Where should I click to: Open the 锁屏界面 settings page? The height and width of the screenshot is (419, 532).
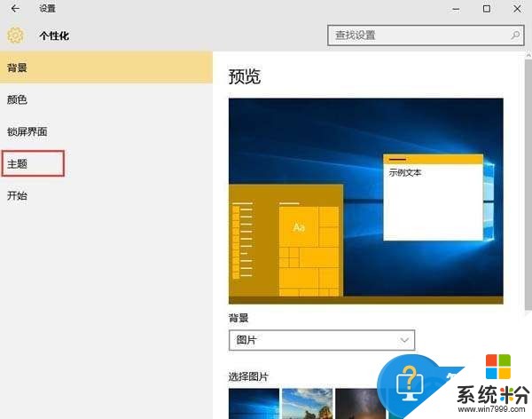point(106,131)
